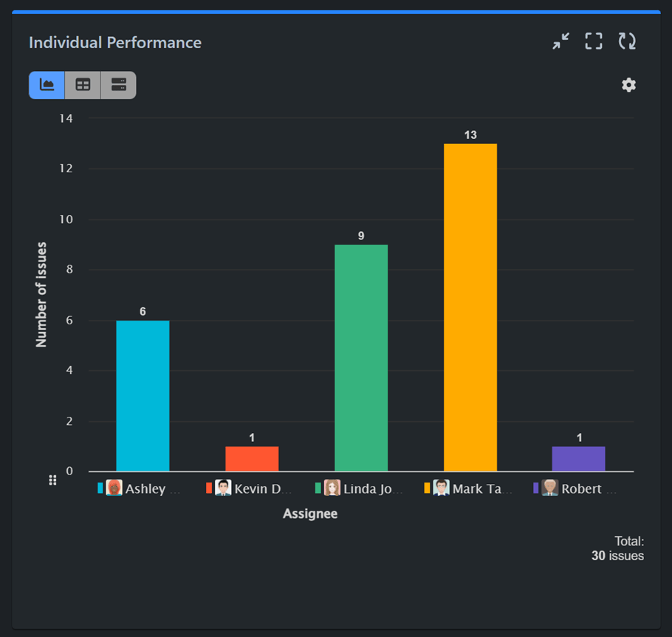672x637 pixels.
Task: Refresh the Individual Performance chart
Action: [x=627, y=41]
